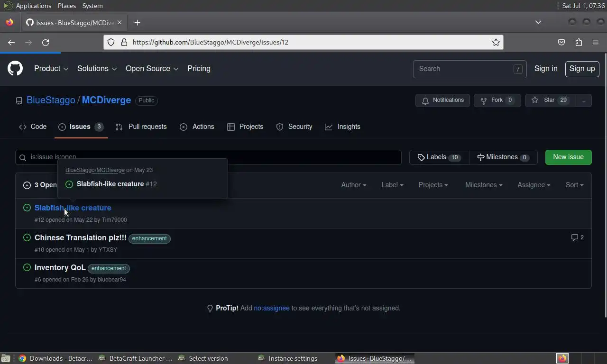Close the Issues · BlueStaggo/MCDiverge tab
The width and height of the screenshot is (607, 364).
point(120,22)
